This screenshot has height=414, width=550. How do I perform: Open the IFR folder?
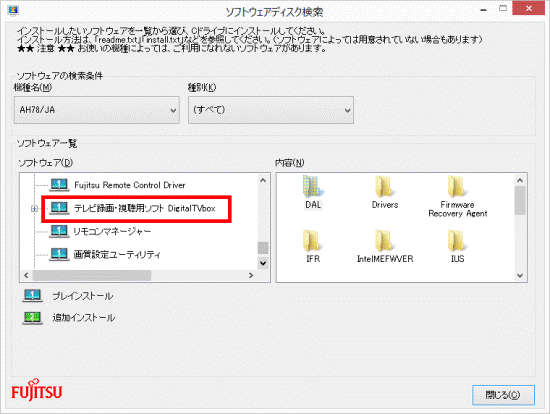point(313,241)
